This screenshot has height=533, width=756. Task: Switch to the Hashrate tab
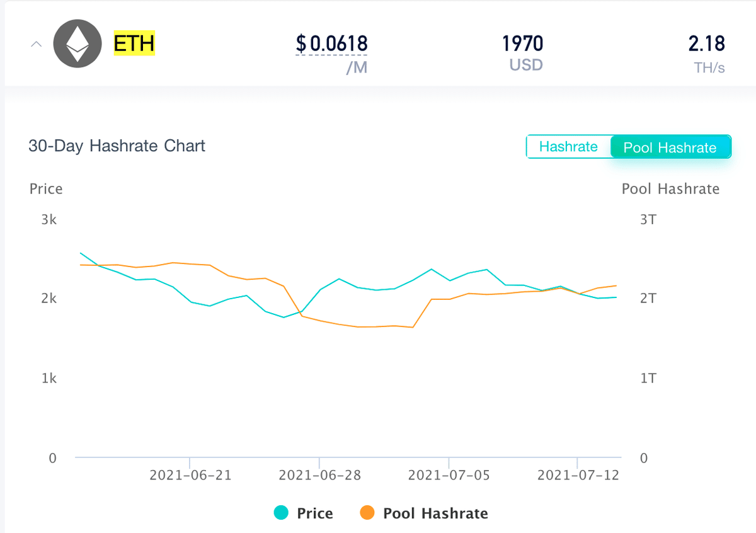pos(568,147)
